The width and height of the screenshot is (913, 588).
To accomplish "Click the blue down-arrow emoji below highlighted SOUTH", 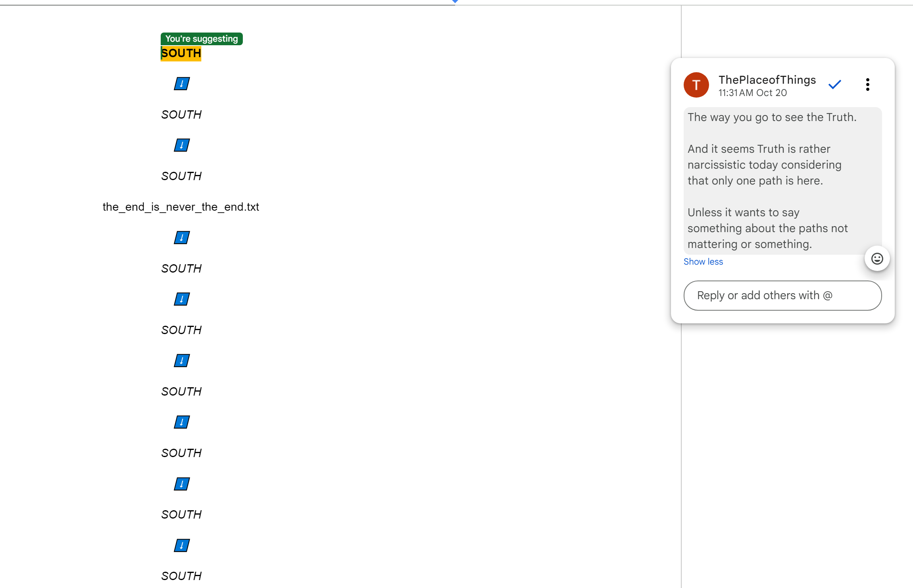I will pos(182,84).
